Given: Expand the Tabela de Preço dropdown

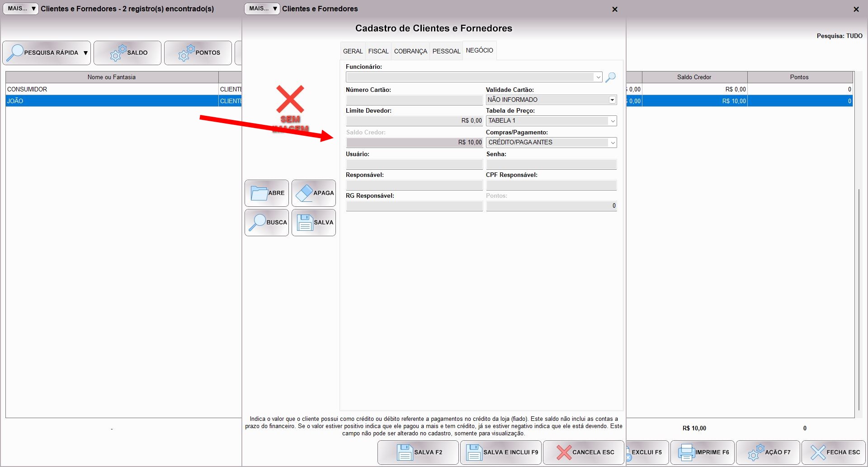Looking at the screenshot, I should click(613, 121).
